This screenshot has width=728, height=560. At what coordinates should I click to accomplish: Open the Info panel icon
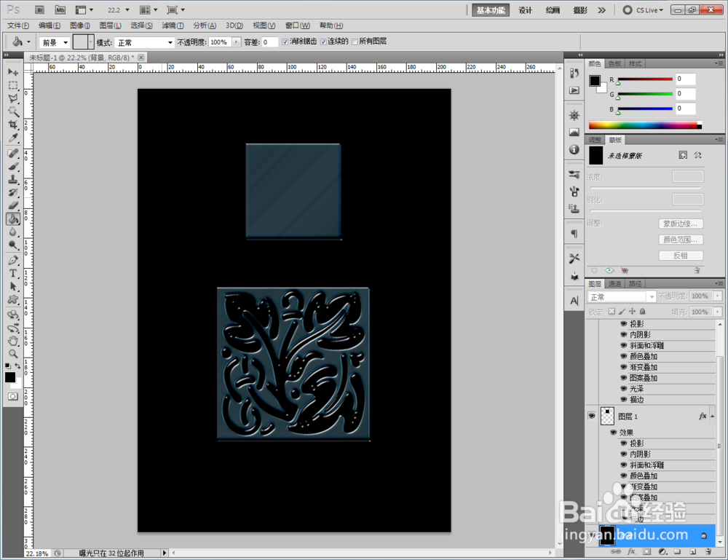(574, 149)
